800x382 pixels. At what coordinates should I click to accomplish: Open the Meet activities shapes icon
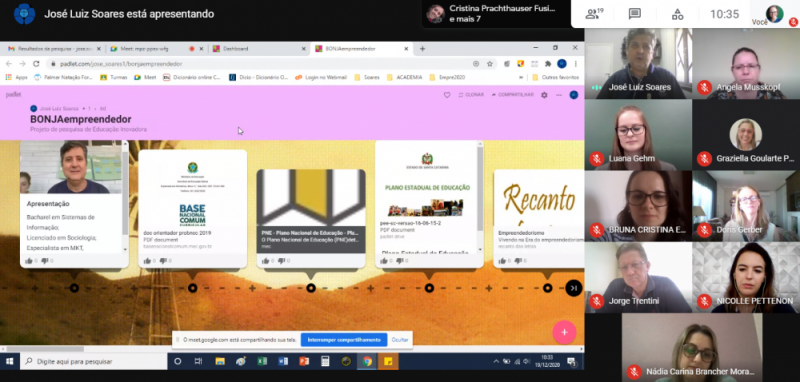tap(677, 14)
